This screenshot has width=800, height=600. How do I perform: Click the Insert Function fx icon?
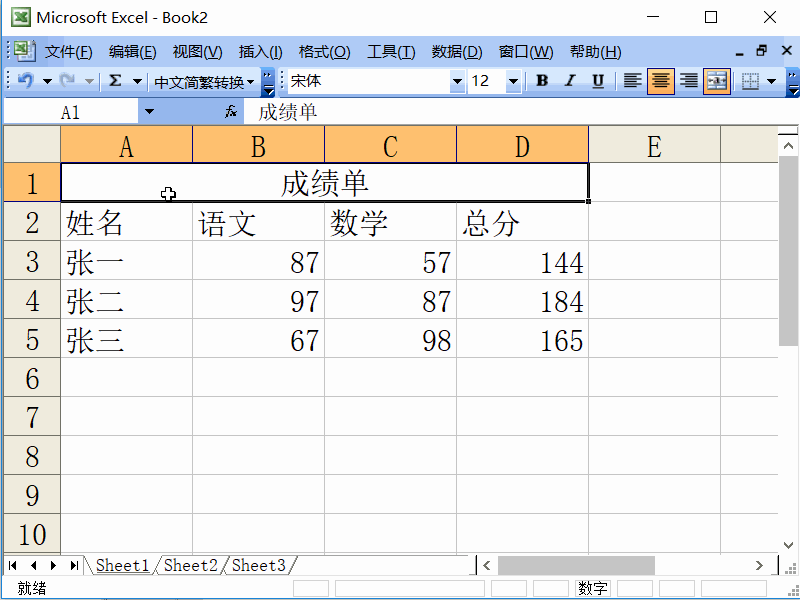click(x=231, y=112)
